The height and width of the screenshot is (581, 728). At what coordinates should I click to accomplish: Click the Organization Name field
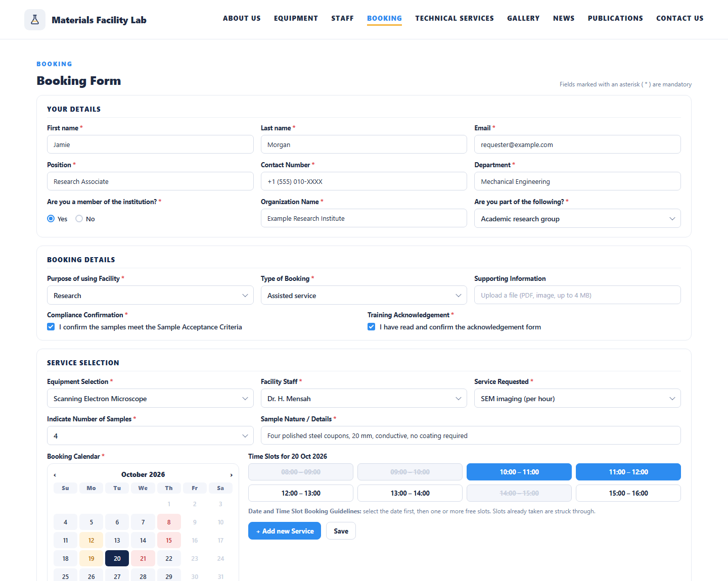364,218
